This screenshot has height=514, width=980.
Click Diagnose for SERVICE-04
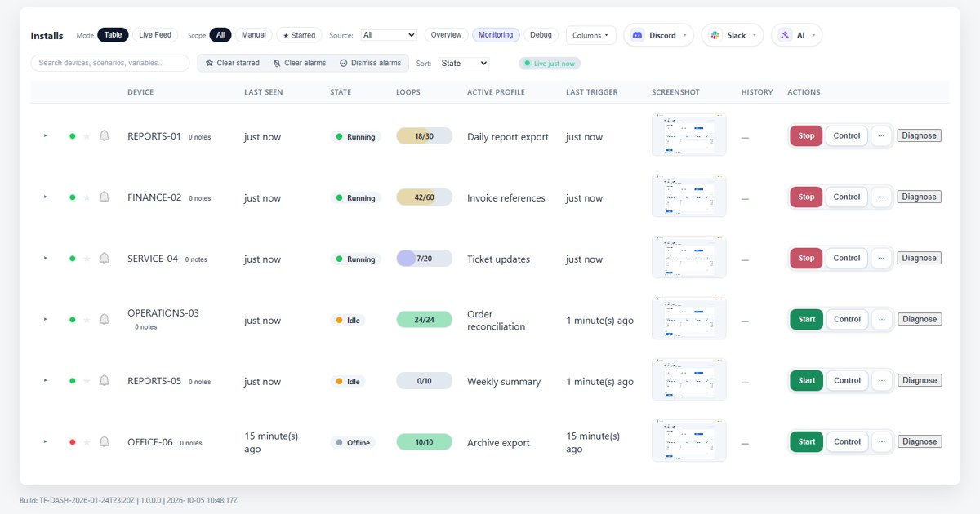(x=920, y=259)
